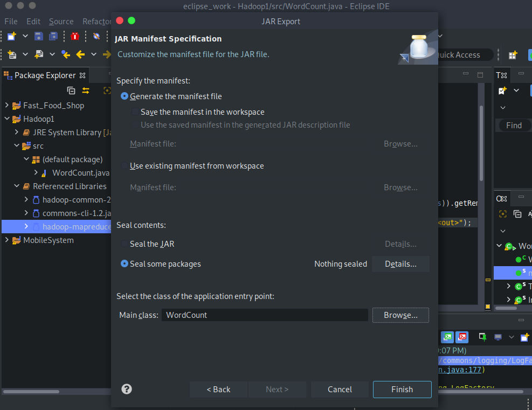Image resolution: width=532 pixels, height=410 pixels.
Task: Open the Refactor menu
Action: [x=96, y=22]
